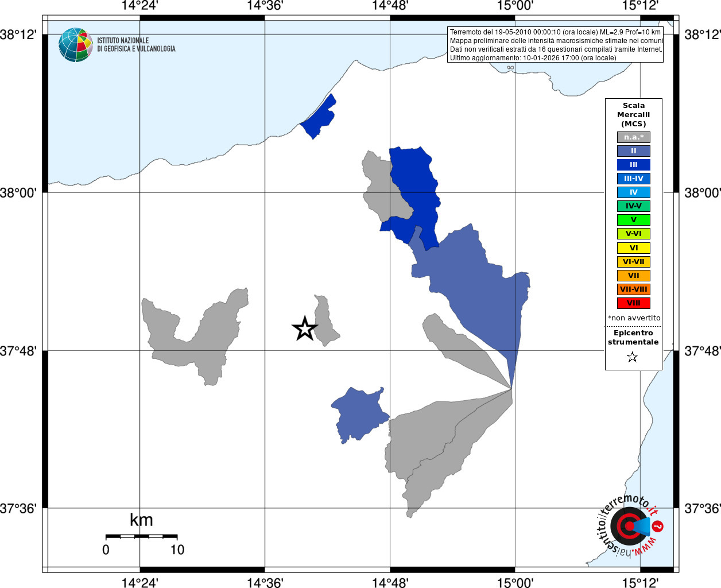Image resolution: width=721 pixels, height=588 pixels.
Task: Click the Istituto Nazionale di Geofisica text
Action: (x=136, y=45)
